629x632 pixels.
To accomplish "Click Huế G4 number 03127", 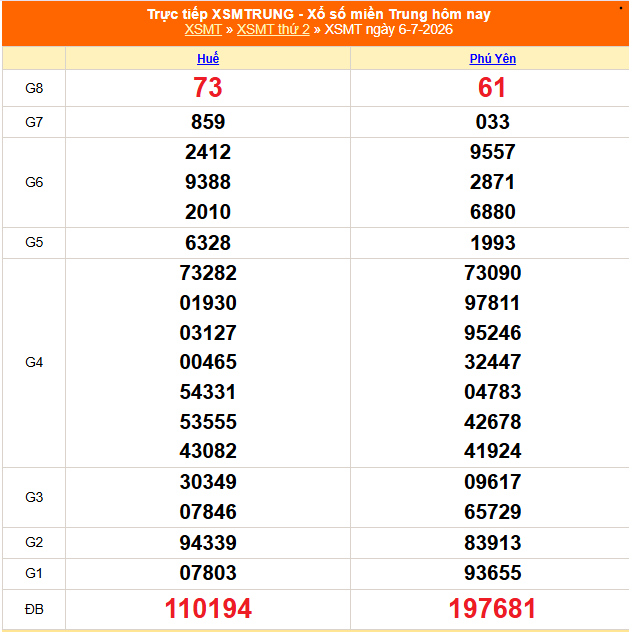I will [208, 333].
